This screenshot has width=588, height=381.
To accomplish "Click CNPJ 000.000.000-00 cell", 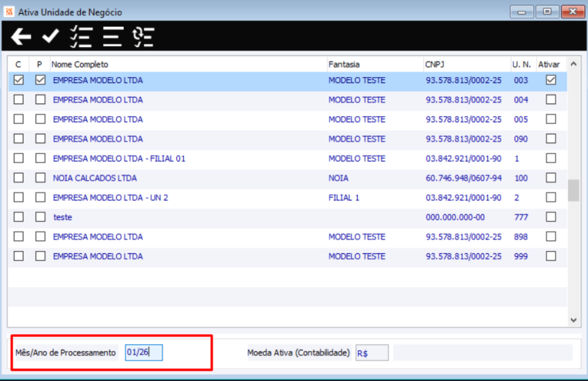I will pyautogui.click(x=455, y=217).
